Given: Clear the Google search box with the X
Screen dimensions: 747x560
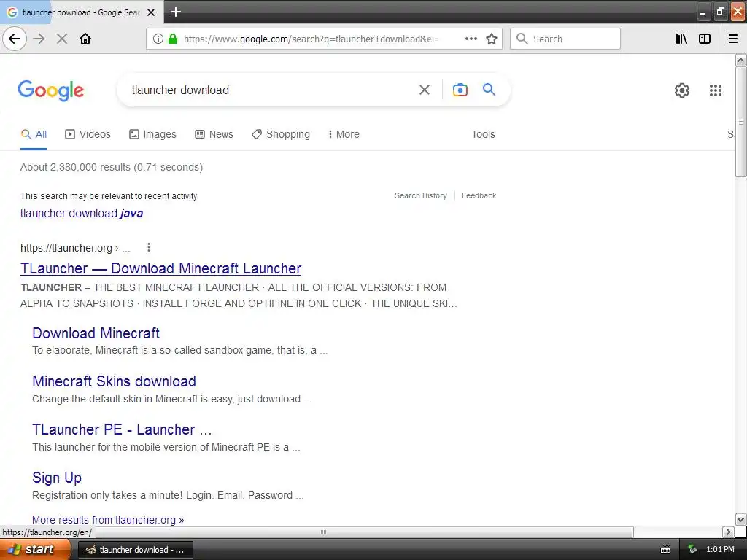Looking at the screenshot, I should 425,90.
